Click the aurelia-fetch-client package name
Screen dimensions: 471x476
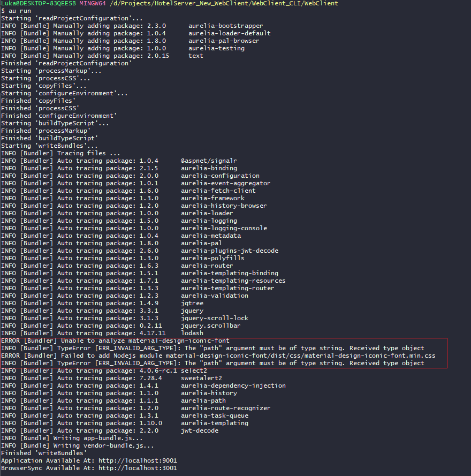coord(218,191)
